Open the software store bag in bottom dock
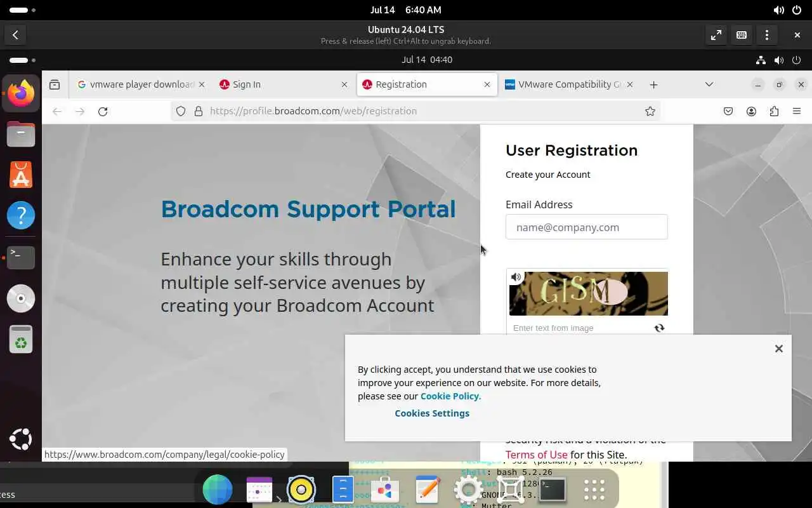The height and width of the screenshot is (508, 812). click(384, 490)
